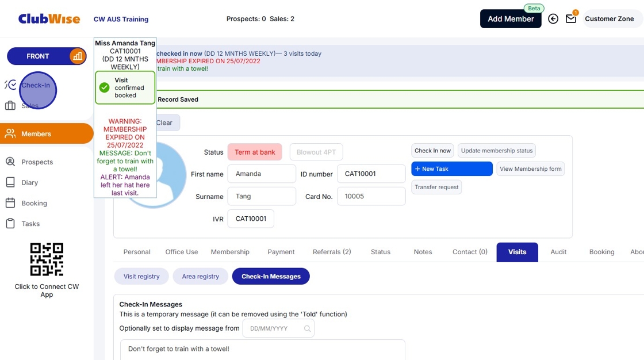Switch to the member Booking tab
The height and width of the screenshot is (360, 644).
click(601, 252)
